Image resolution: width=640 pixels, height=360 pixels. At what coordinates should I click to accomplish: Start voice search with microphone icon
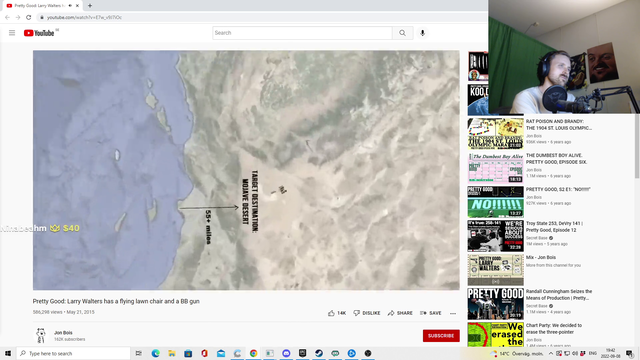(x=422, y=33)
